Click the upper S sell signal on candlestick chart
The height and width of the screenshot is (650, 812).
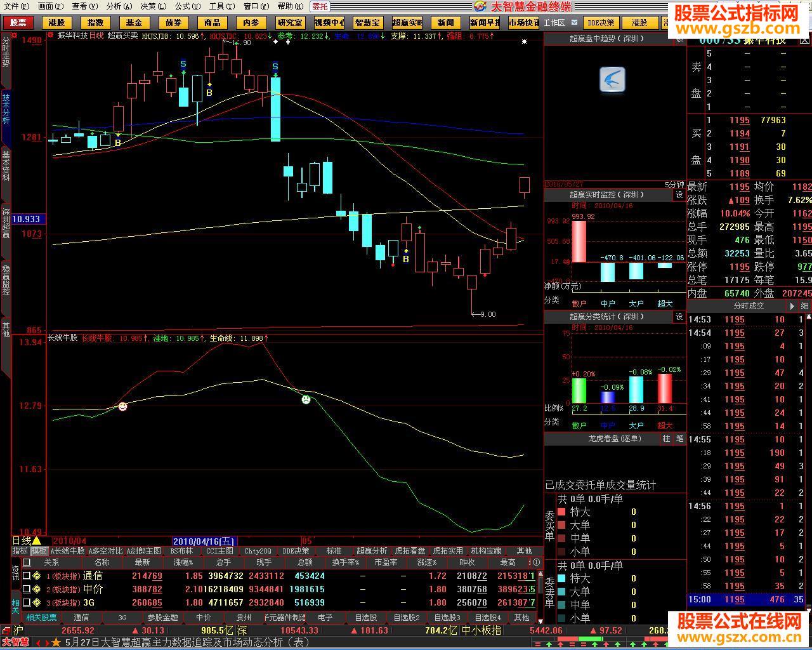tap(183, 64)
